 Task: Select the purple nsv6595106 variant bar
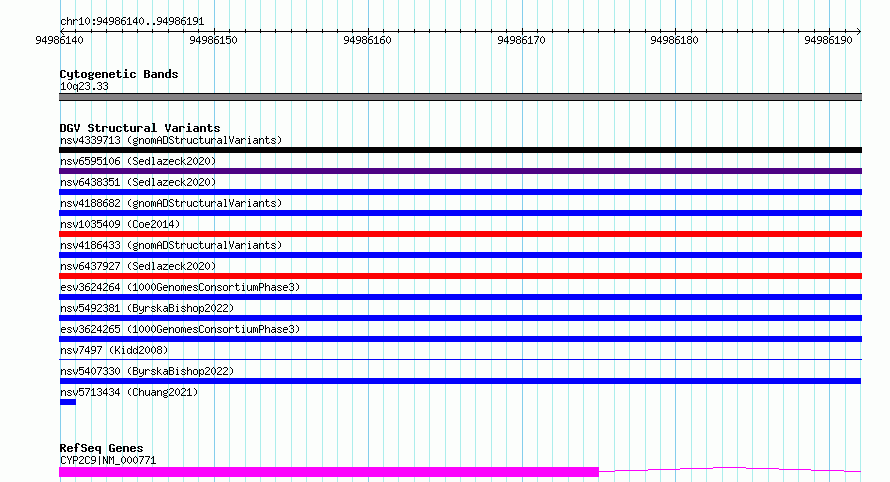(460, 171)
